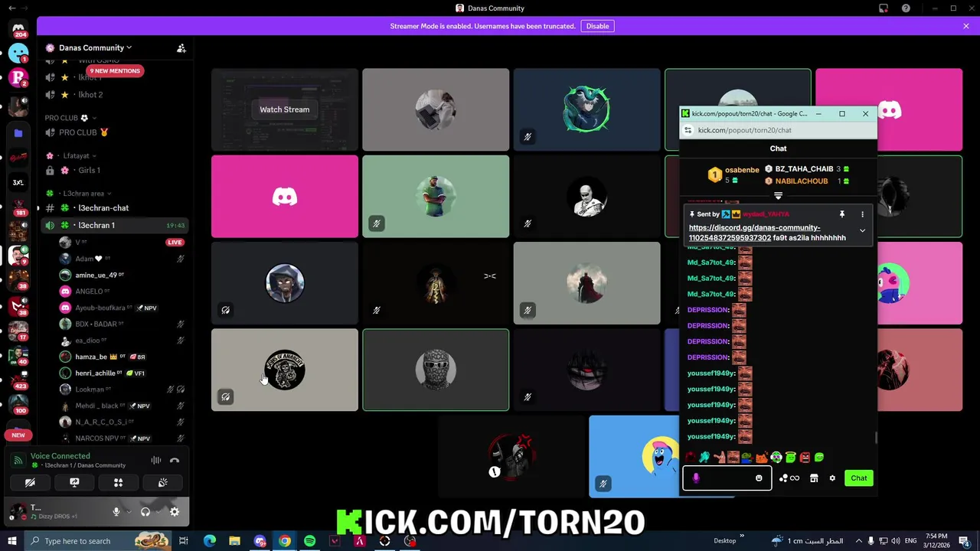Turn on the camera

coord(30,483)
